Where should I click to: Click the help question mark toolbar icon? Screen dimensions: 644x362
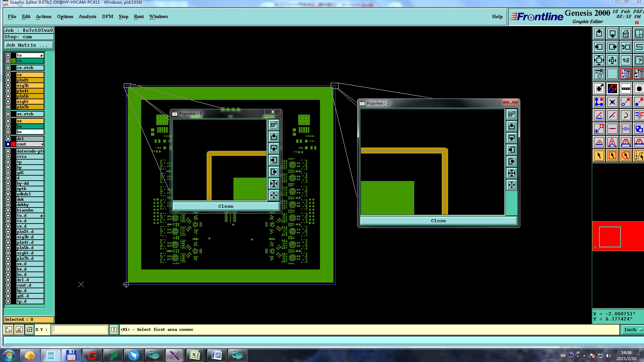[x=639, y=61]
